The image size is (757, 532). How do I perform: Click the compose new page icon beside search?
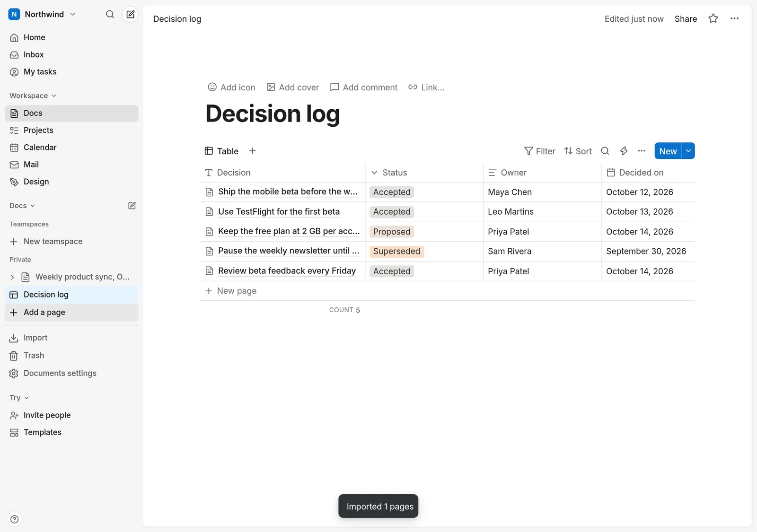click(130, 14)
